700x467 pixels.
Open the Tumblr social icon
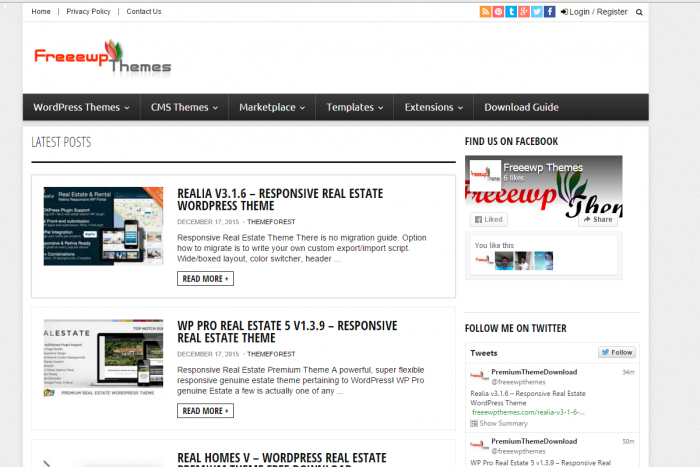pos(511,12)
